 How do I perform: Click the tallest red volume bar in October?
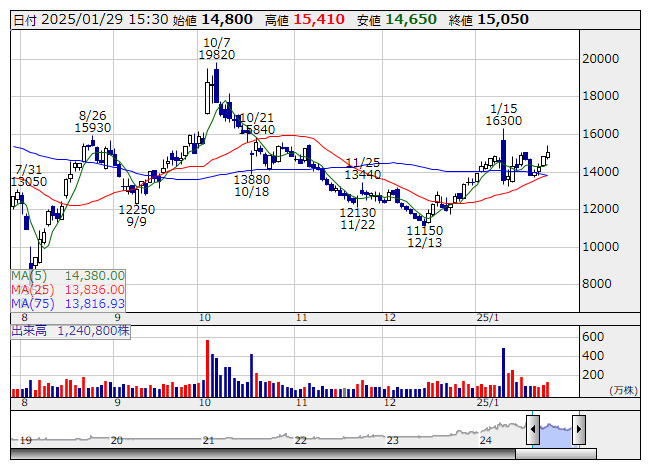tap(207, 368)
